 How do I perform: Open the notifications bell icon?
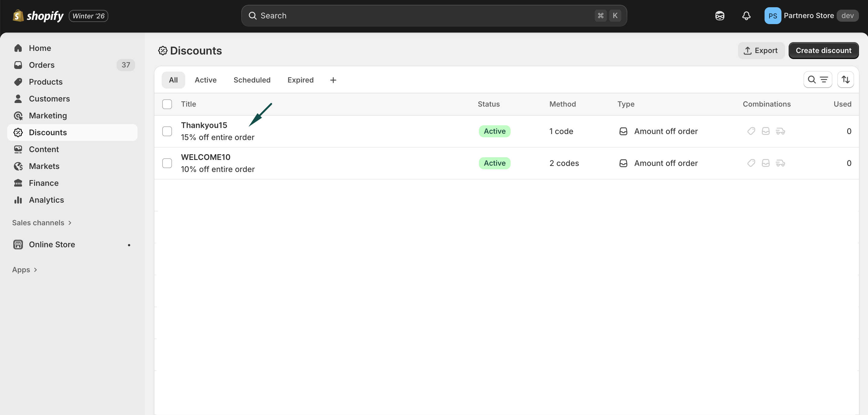click(746, 16)
